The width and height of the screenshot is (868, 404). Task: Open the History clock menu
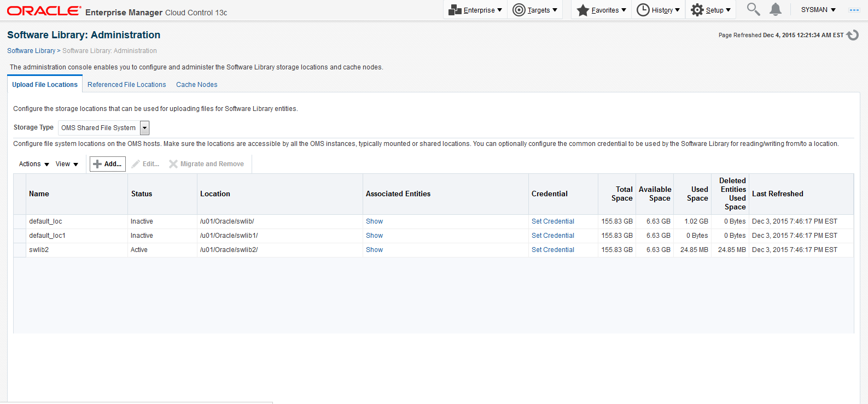coord(659,10)
